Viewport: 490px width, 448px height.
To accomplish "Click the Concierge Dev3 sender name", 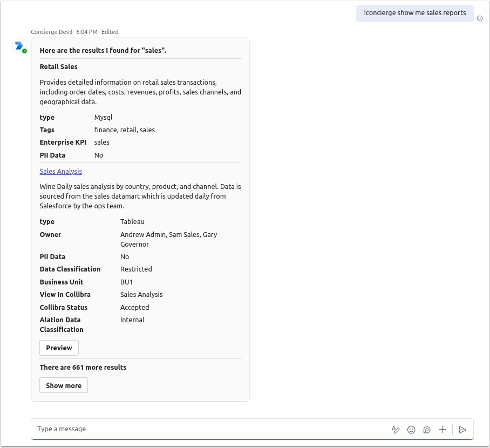I will pyautogui.click(x=52, y=32).
